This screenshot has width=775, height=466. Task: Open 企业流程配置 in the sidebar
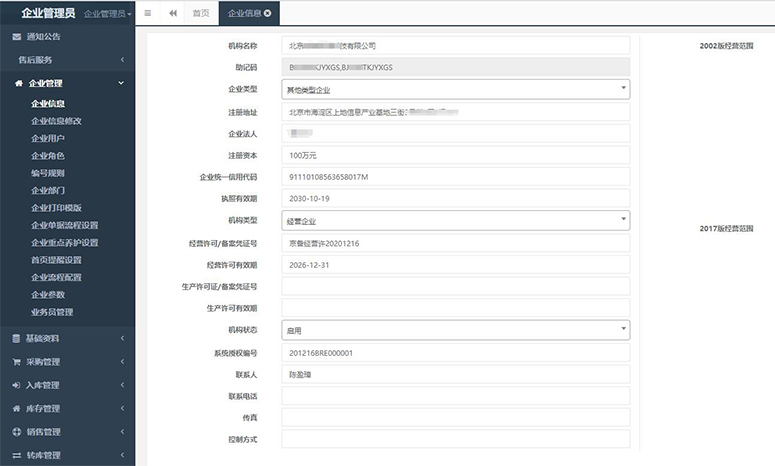click(56, 277)
